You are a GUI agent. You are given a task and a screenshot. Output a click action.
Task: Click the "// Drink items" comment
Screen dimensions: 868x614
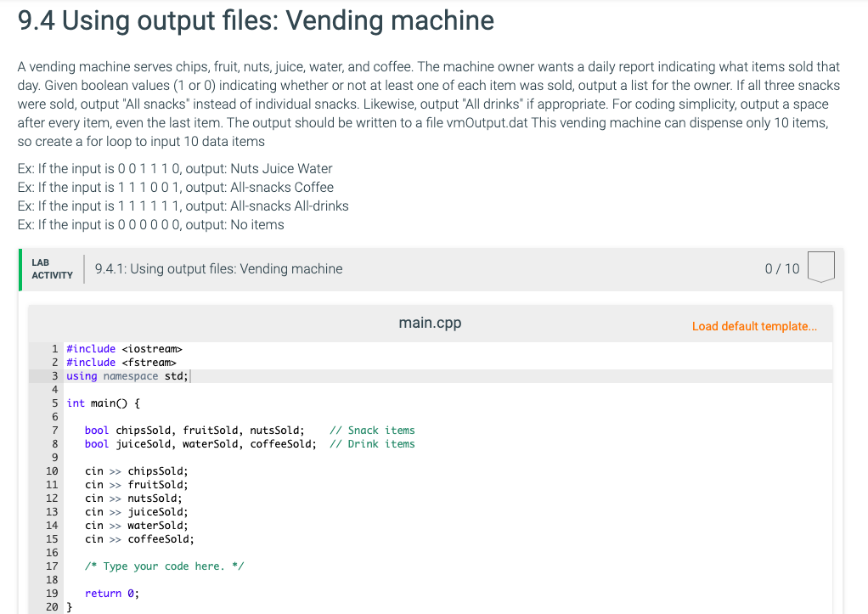373,443
